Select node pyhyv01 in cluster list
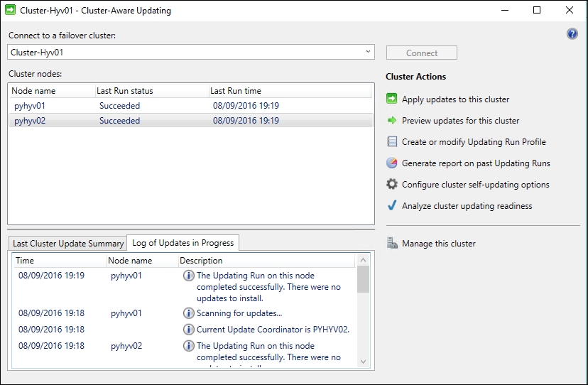This screenshot has width=588, height=385. pyautogui.click(x=30, y=106)
